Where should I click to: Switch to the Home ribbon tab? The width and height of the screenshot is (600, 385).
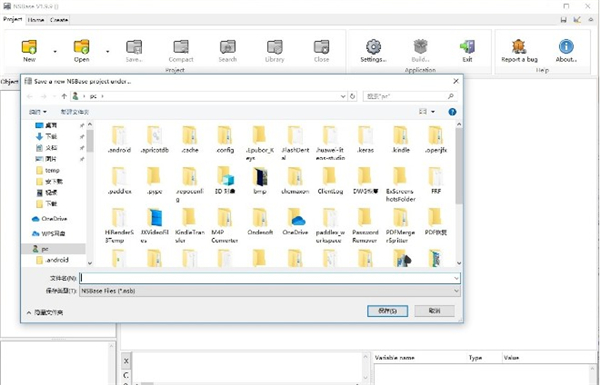pyautogui.click(x=36, y=20)
